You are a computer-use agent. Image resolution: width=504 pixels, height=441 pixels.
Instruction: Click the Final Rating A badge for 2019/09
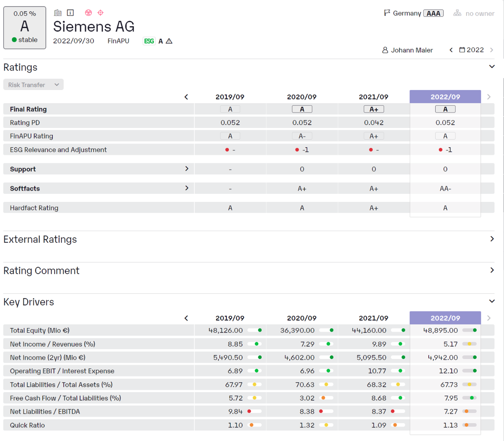point(230,109)
